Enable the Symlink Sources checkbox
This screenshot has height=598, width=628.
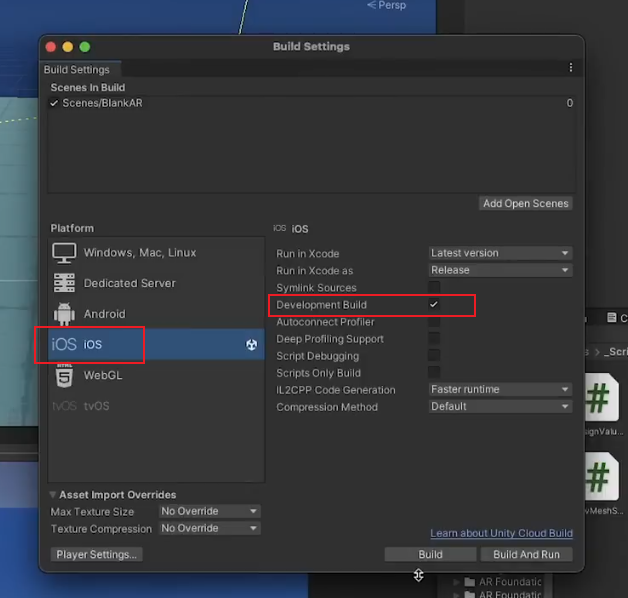(434, 288)
